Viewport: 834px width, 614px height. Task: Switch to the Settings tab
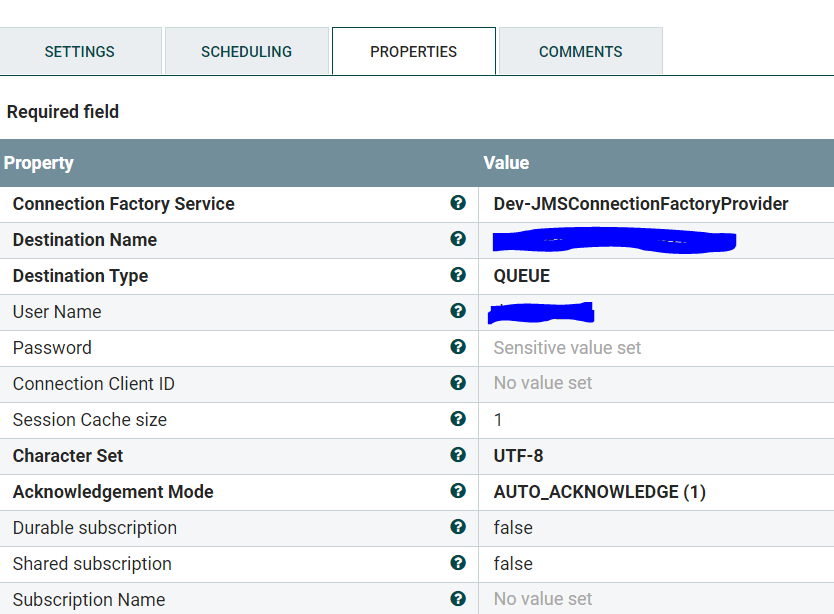pyautogui.click(x=80, y=52)
